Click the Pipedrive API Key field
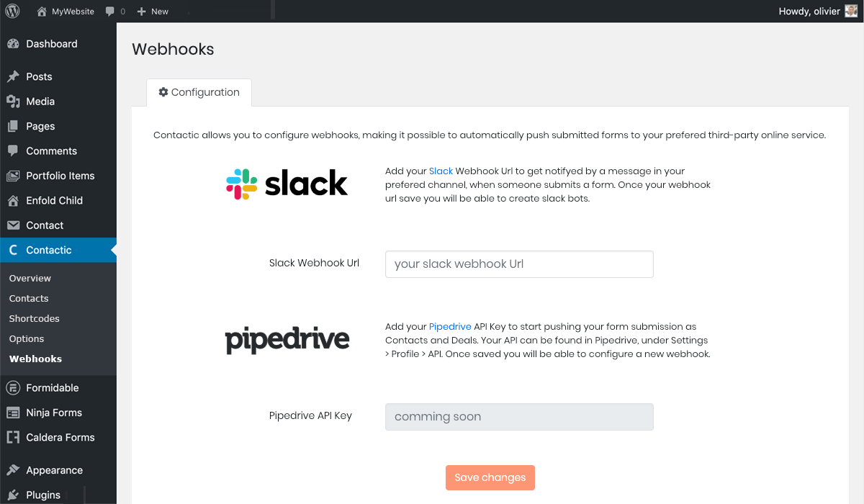This screenshot has height=504, width=864. [519, 417]
